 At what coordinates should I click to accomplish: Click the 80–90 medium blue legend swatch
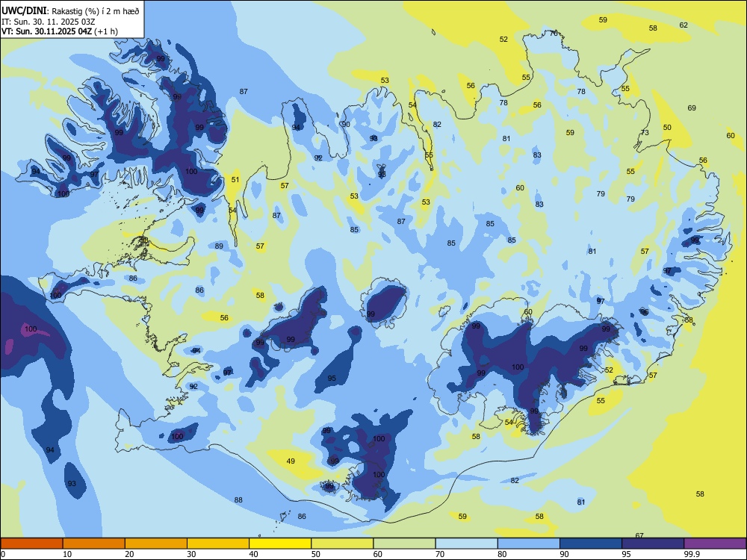click(x=528, y=543)
